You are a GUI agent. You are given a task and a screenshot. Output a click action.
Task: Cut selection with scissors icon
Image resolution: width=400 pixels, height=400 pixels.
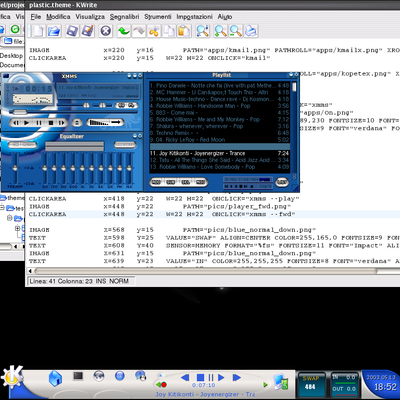tap(154, 32)
